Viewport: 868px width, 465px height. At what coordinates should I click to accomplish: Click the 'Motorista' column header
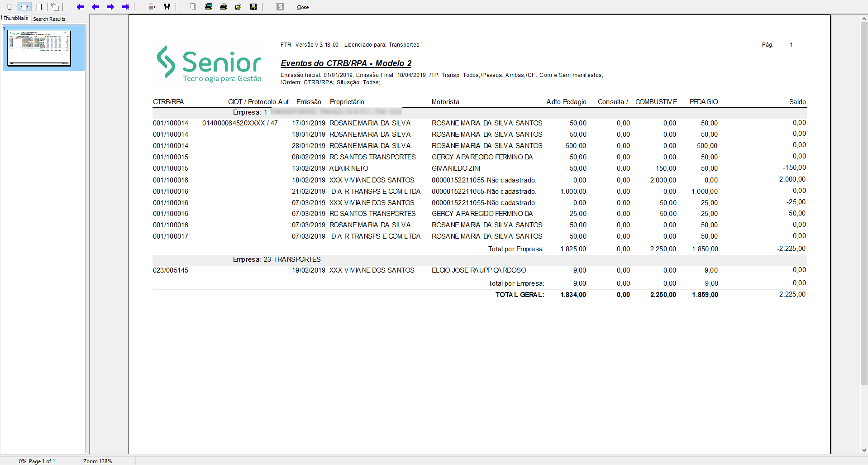(x=445, y=102)
